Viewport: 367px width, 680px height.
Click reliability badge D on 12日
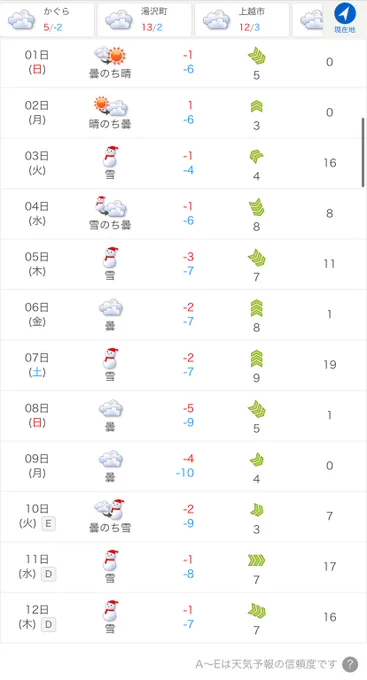click(x=48, y=624)
